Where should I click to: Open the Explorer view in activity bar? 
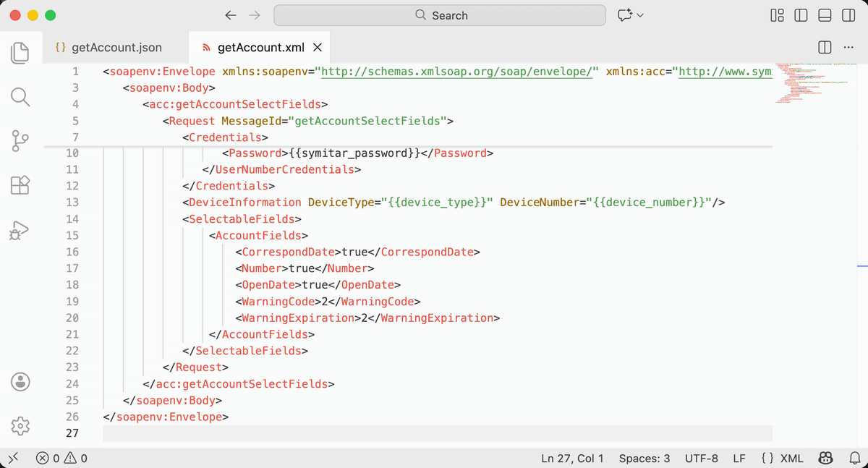pyautogui.click(x=20, y=53)
